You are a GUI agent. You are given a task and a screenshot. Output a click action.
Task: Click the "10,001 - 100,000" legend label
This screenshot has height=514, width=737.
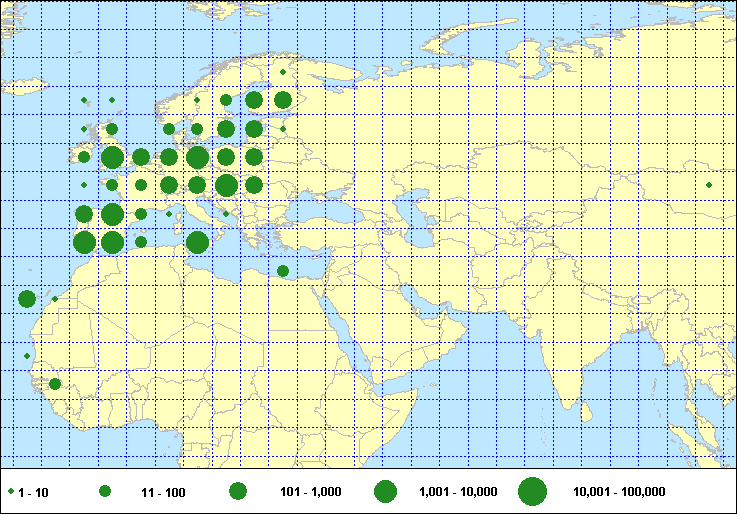tap(619, 492)
